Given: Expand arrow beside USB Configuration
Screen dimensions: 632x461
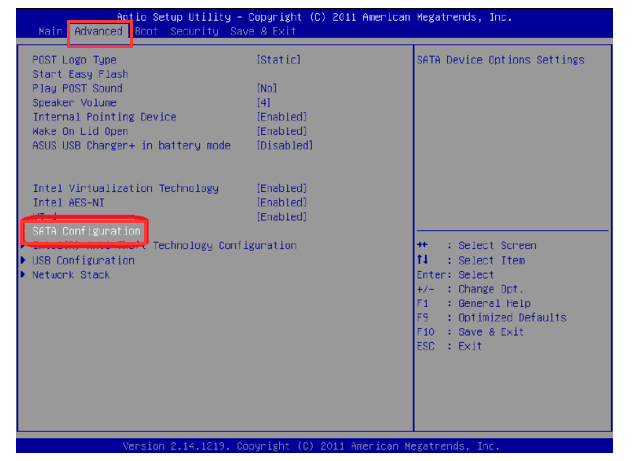Looking at the screenshot, I should pyautogui.click(x=24, y=260).
